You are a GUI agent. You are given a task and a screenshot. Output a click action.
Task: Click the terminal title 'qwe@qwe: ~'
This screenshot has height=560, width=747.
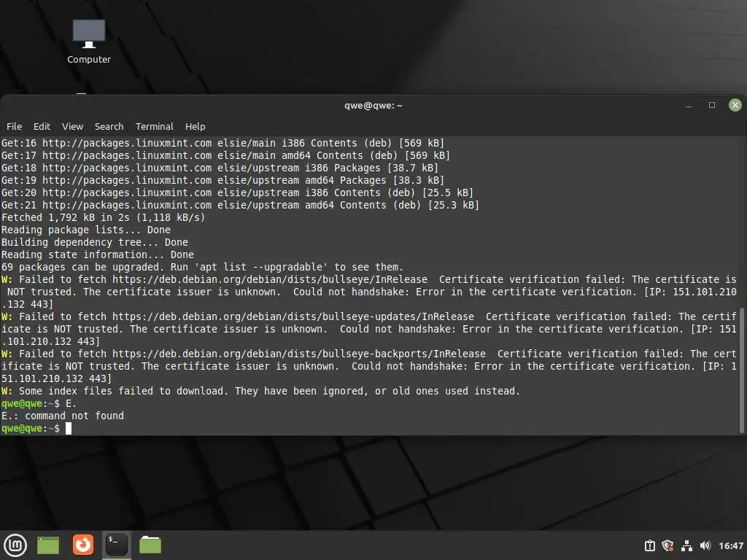[x=373, y=106]
